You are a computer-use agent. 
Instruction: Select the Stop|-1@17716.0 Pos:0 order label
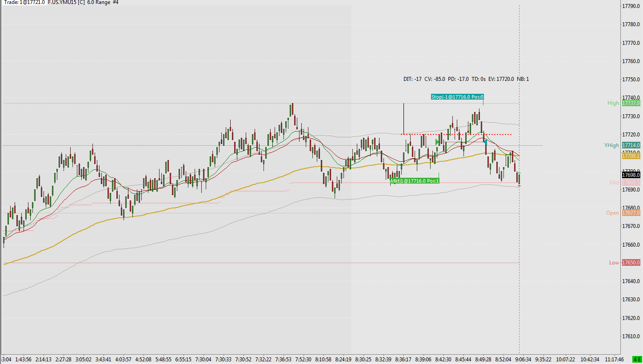(457, 97)
